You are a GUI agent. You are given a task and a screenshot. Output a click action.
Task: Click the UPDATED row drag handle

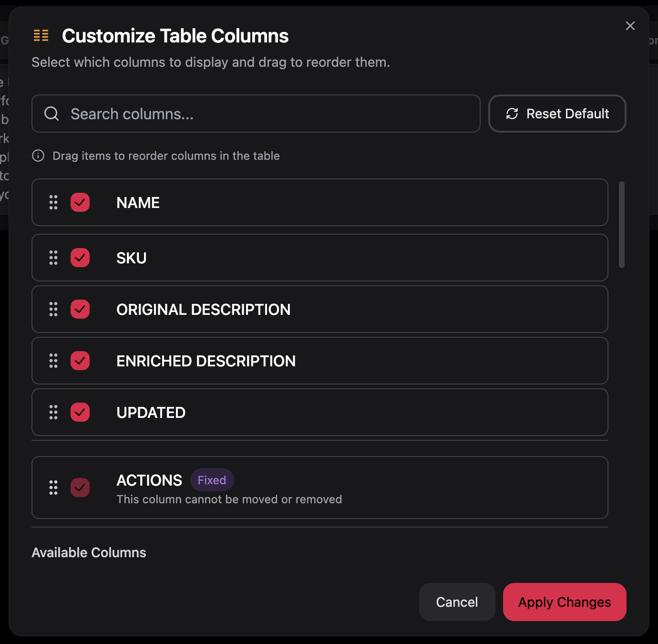(x=53, y=412)
